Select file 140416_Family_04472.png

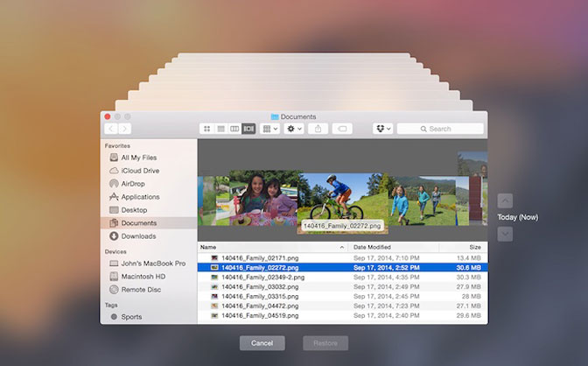tap(342, 306)
